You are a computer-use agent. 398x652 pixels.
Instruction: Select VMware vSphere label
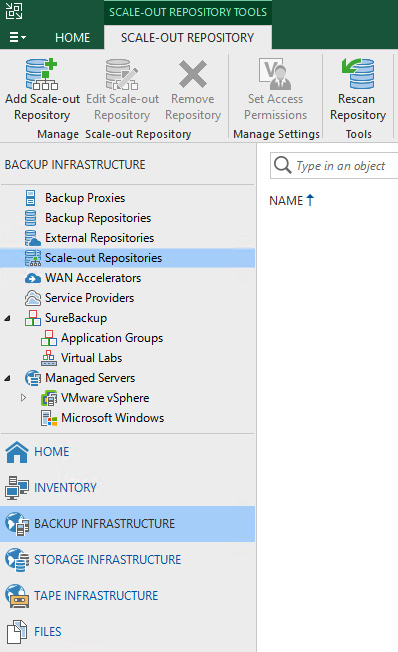[x=105, y=398]
